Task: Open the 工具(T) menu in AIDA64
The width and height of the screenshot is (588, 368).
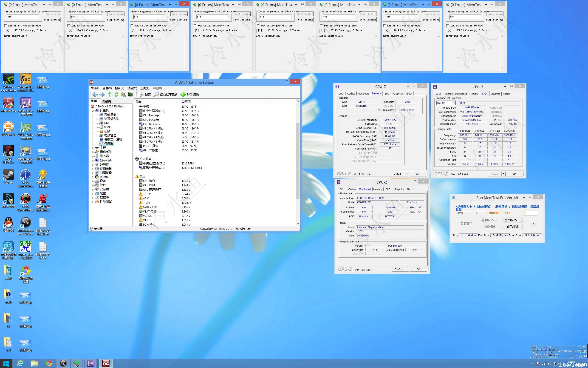Action: (144, 88)
